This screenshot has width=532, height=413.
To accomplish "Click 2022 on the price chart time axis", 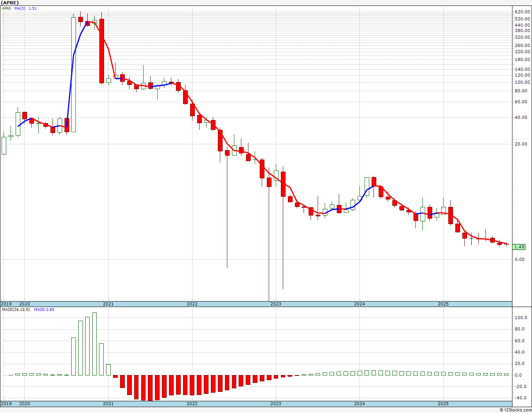I will pos(192,304).
